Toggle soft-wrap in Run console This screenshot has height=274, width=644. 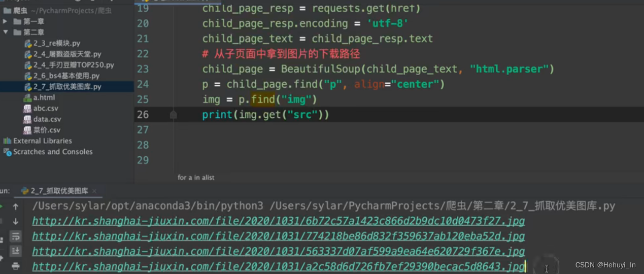pos(16,236)
